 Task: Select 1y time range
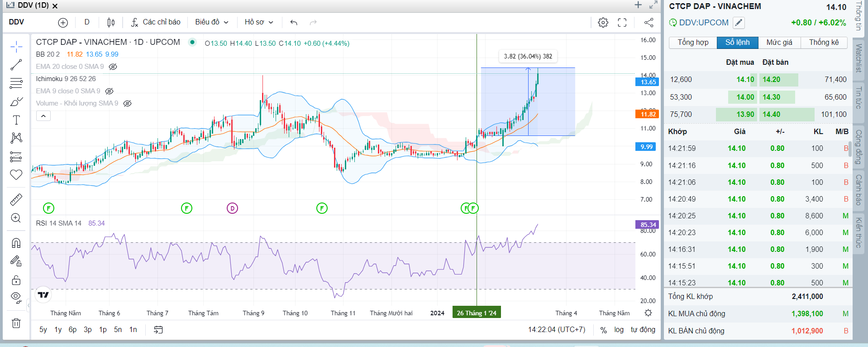click(58, 330)
